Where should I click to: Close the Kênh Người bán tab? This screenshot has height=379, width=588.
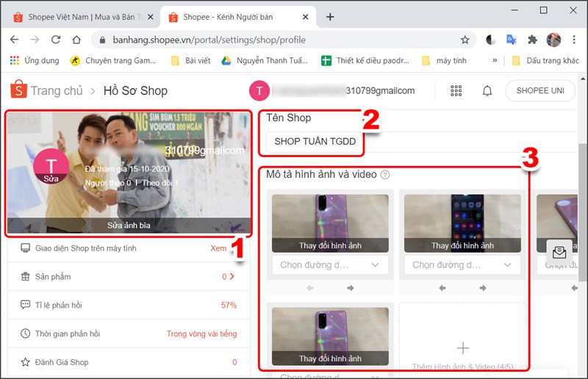coord(305,17)
